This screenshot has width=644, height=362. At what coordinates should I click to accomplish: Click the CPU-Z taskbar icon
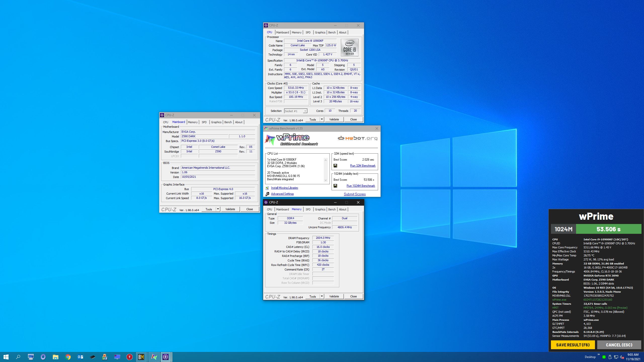(x=166, y=357)
